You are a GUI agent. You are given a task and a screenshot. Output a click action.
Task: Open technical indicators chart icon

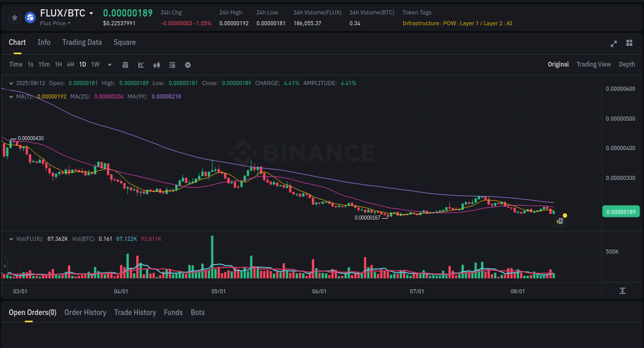point(141,65)
